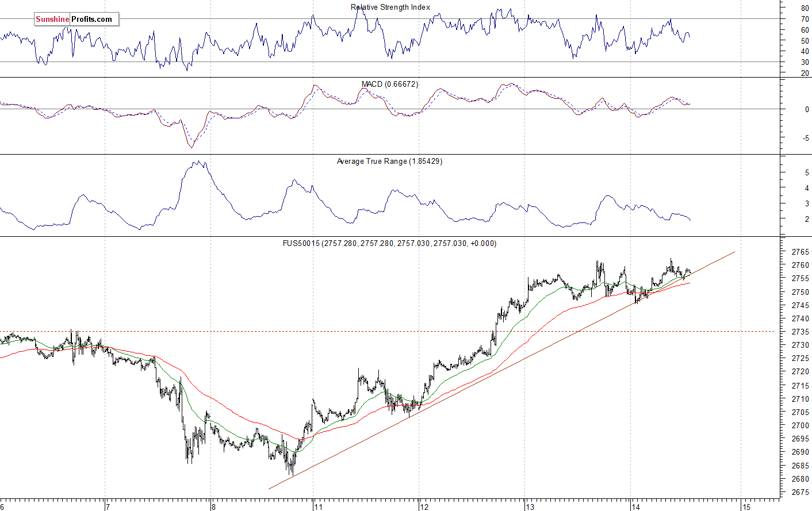Click date label 11 on time axis

click(318, 507)
